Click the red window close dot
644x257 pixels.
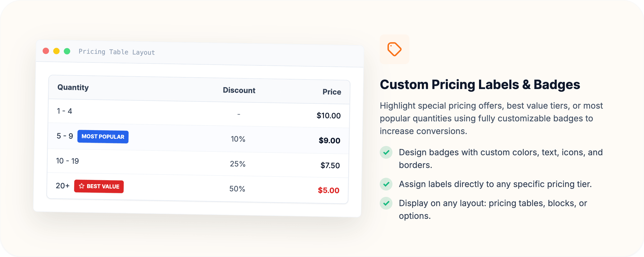click(46, 51)
